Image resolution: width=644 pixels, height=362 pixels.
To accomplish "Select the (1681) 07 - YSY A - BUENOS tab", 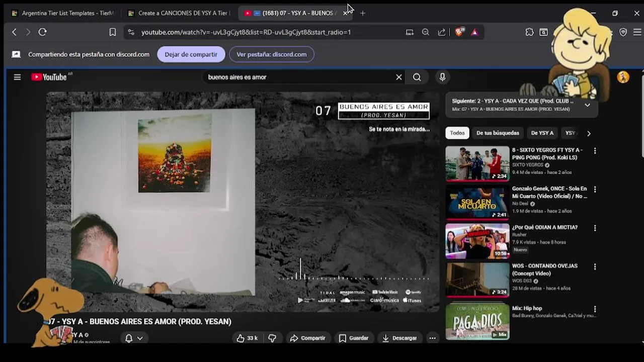I will (294, 13).
